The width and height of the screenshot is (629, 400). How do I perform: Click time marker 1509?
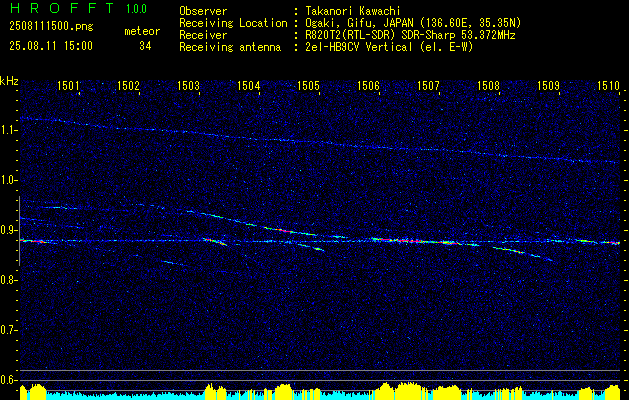(x=548, y=85)
